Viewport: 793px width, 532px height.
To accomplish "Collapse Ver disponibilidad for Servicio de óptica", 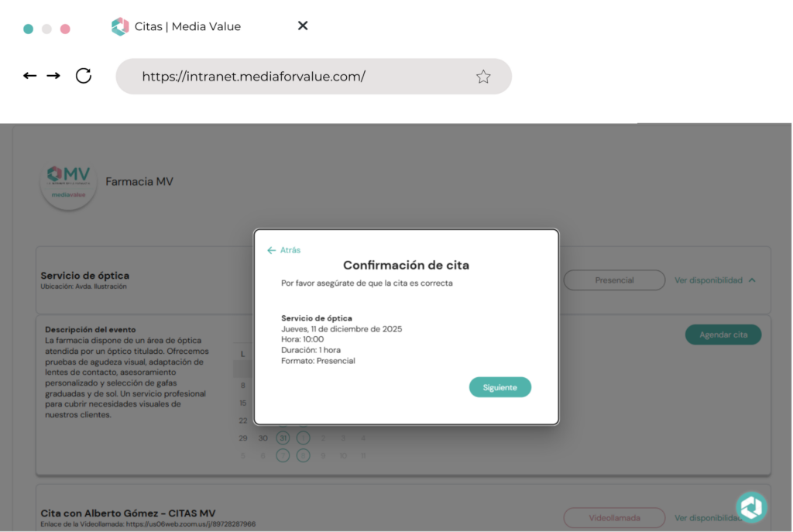I will (716, 280).
